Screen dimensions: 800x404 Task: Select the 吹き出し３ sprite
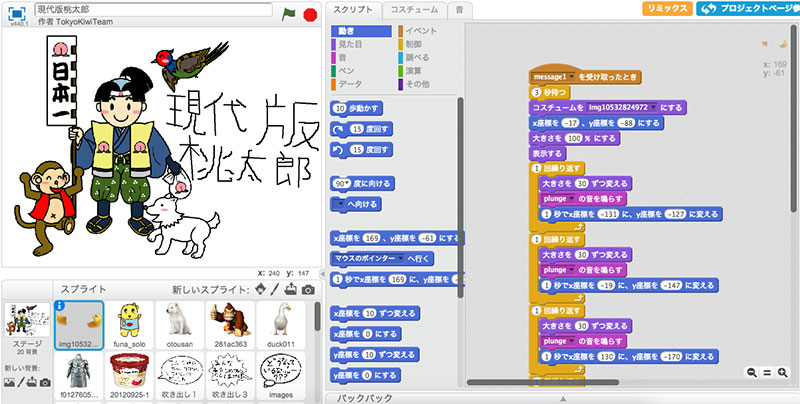230,375
